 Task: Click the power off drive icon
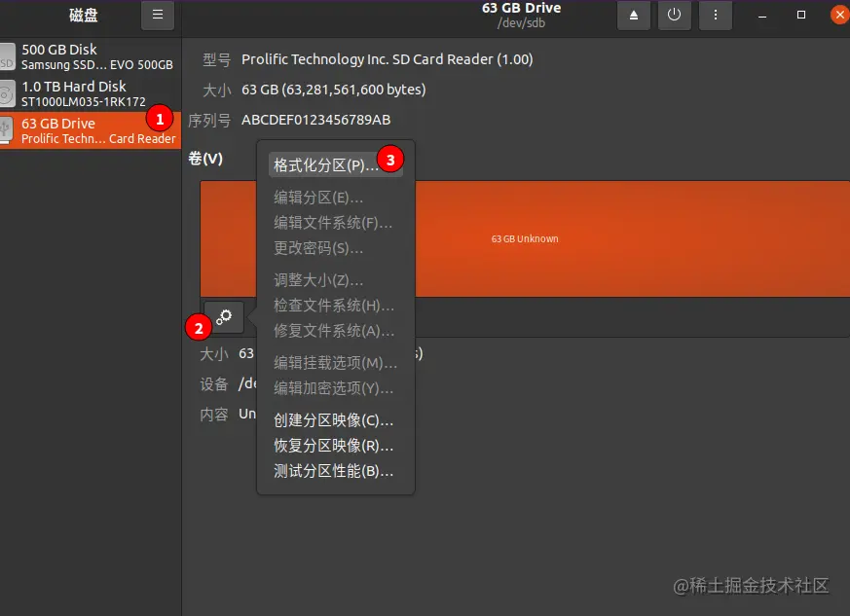[675, 16]
